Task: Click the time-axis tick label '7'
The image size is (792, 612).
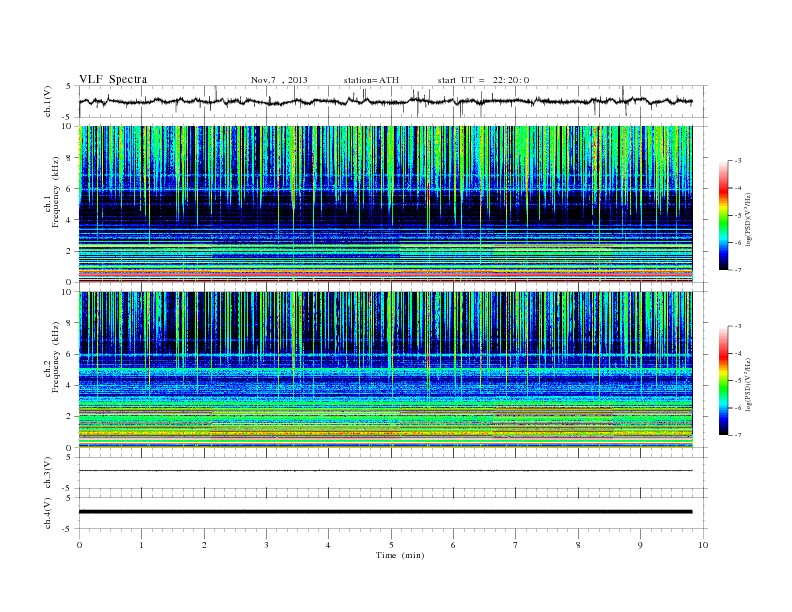Action: point(516,545)
